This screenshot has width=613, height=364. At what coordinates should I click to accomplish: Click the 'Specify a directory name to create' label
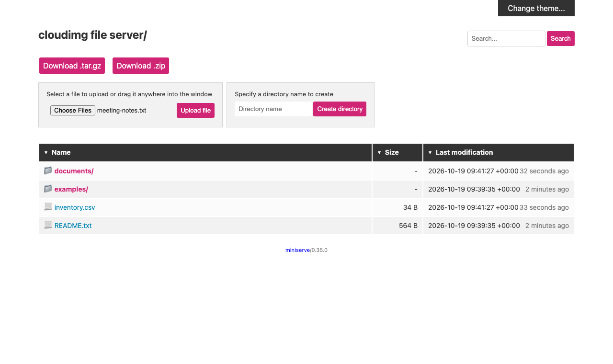[284, 94]
